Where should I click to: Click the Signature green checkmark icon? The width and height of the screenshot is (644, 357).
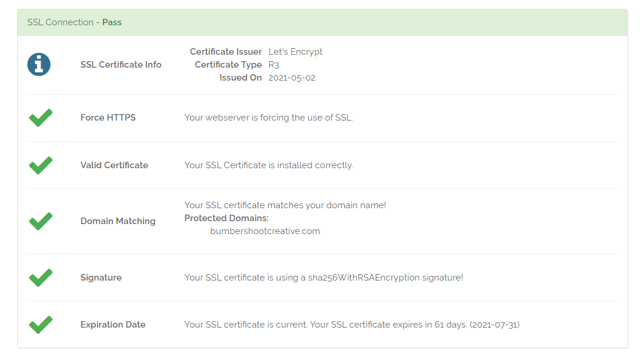[x=41, y=278]
